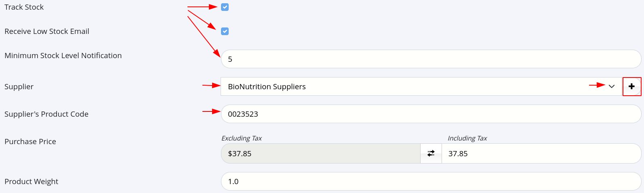Select the BioNutrition Suppliers combo box text

267,86
